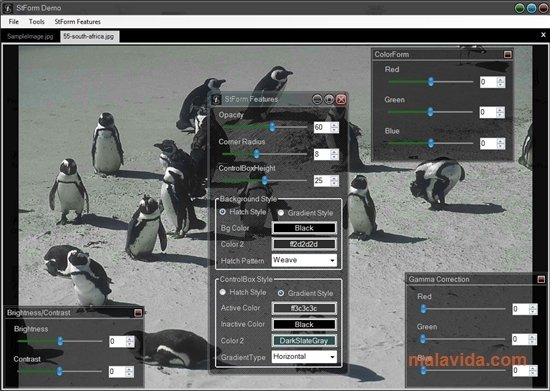Screen dimensions: 550x391
Task: Click the green minimize button of StForm Demo
Action: [x=519, y=8]
